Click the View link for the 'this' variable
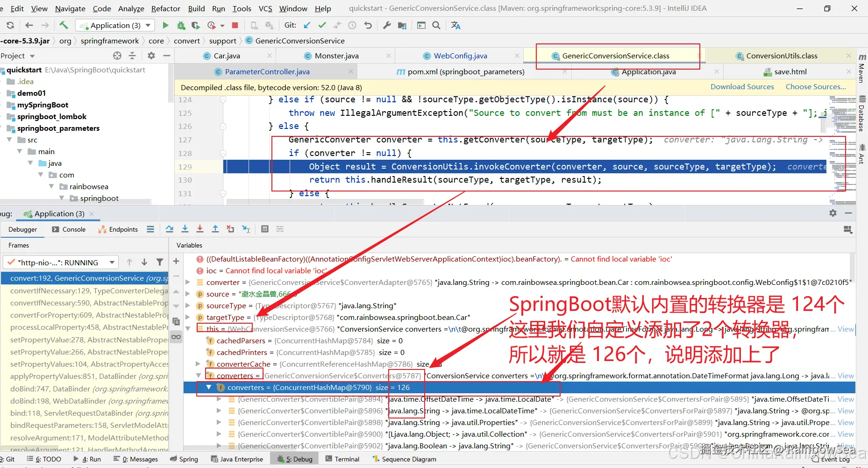Screen dimensions: 868x468 pyautogui.click(x=846, y=329)
